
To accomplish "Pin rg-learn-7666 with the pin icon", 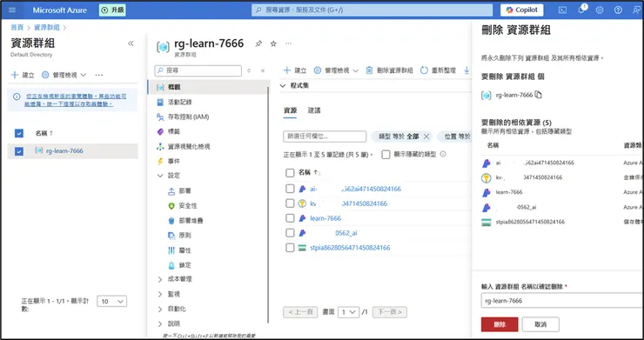I will click(x=258, y=43).
